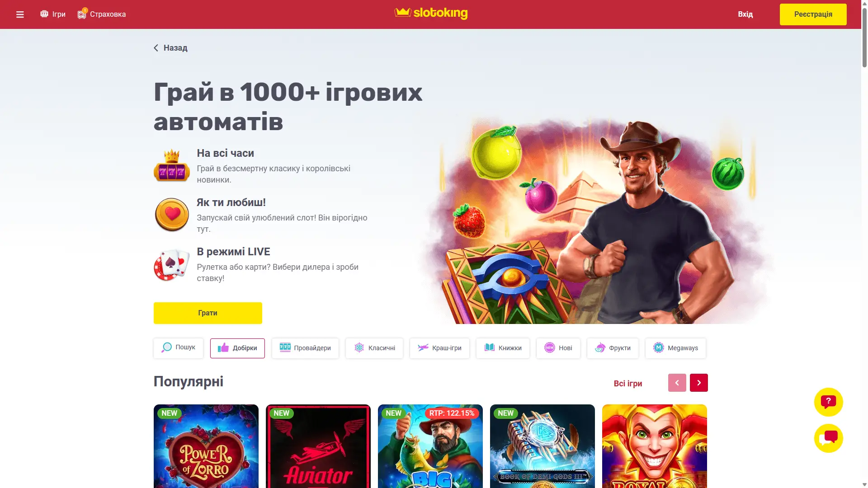Viewport: 868px width, 488px height.
Task: Open the live chat bubble icon
Action: (828, 438)
